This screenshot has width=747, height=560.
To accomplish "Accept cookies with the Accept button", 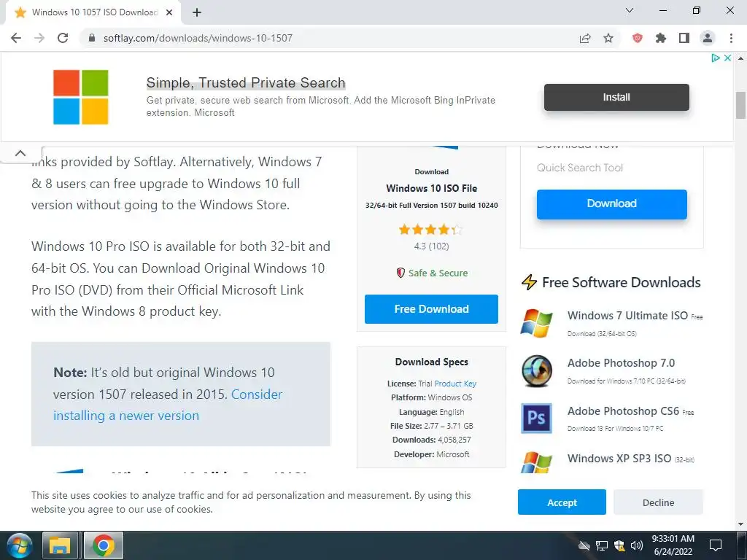I will pos(562,502).
